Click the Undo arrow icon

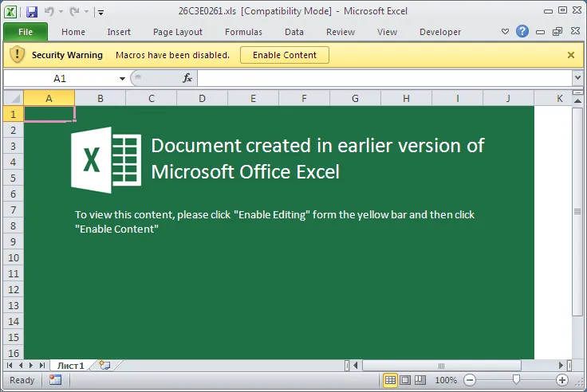tap(49, 12)
